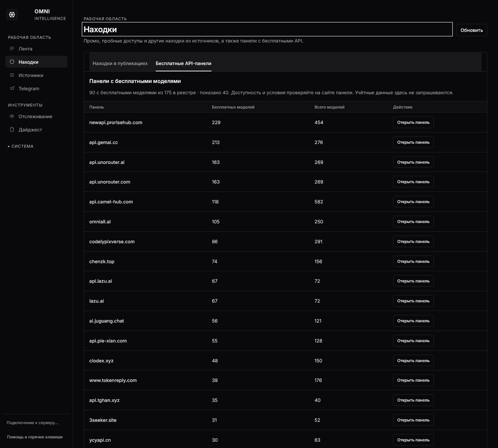This screenshot has width=498, height=448.
Task: Open panel for api.unorouter.com
Action: tap(413, 182)
